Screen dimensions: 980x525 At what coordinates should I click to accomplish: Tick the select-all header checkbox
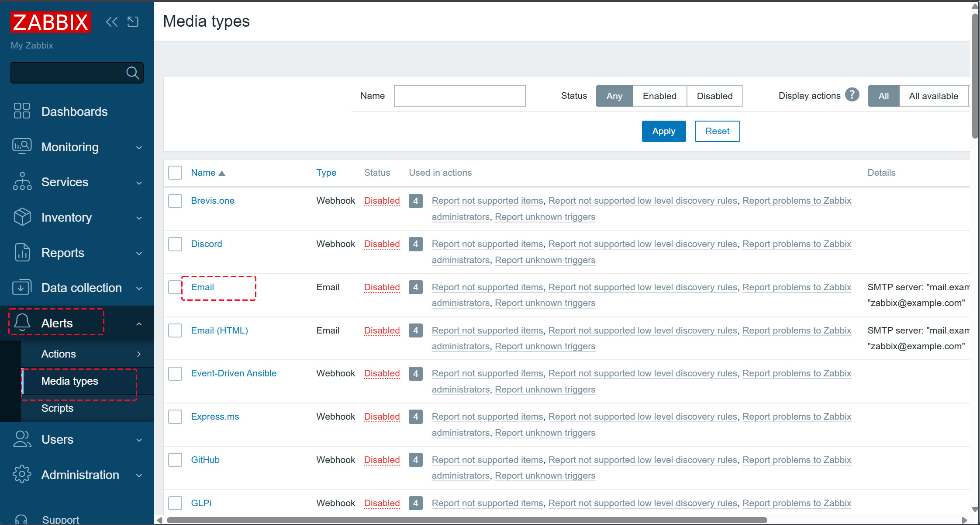(175, 173)
